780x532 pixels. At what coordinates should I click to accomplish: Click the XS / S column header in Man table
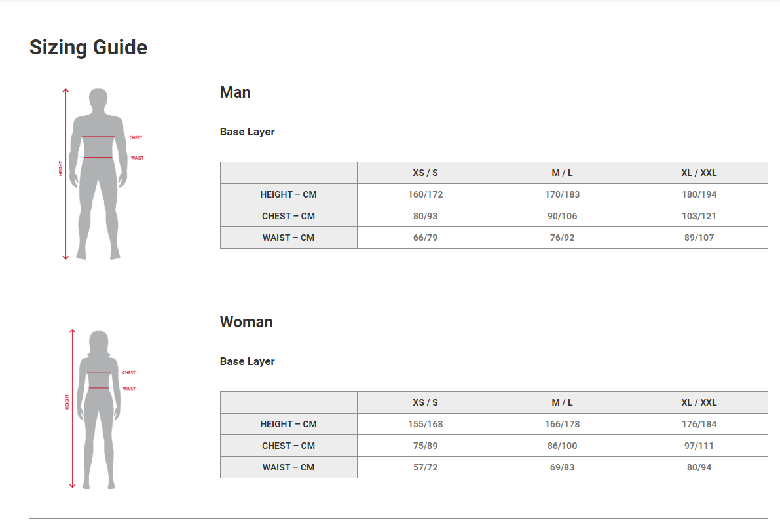point(426,173)
